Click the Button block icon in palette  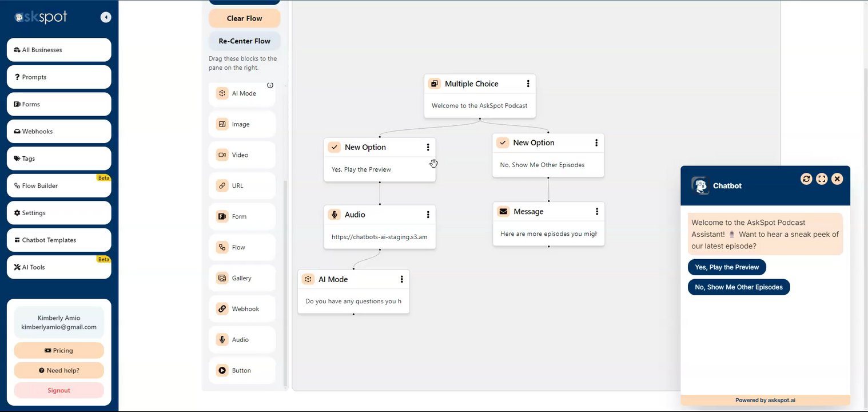click(222, 371)
